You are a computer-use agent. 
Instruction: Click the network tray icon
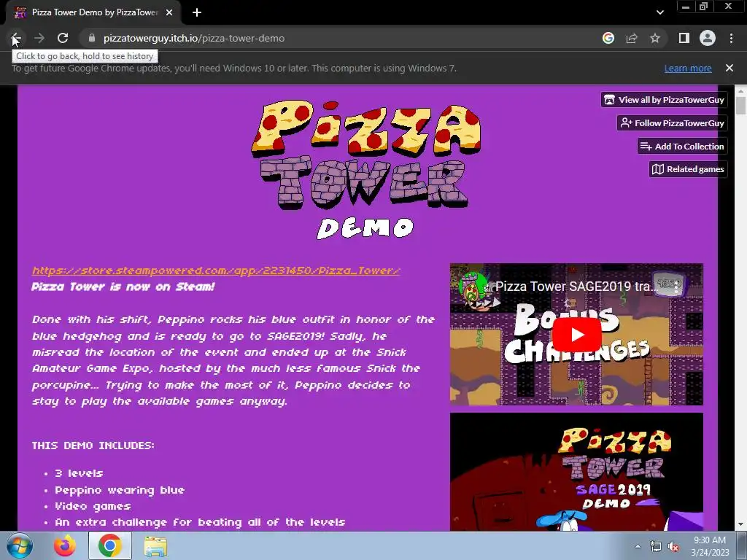(x=656, y=547)
